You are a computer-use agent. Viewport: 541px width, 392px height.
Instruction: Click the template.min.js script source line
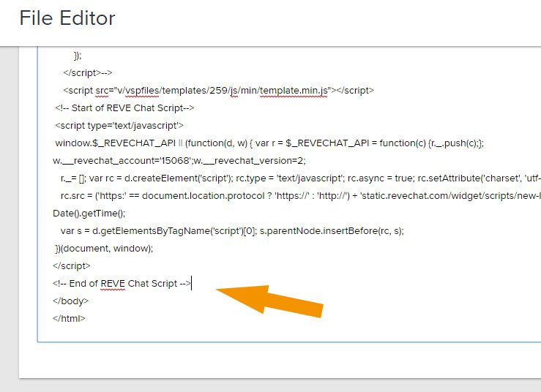218,90
